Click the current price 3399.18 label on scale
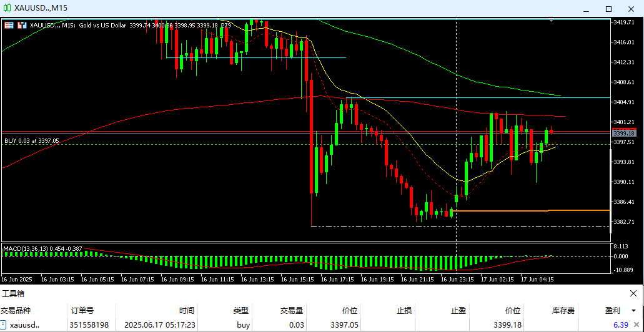The height and width of the screenshot is (332, 644). click(623, 133)
